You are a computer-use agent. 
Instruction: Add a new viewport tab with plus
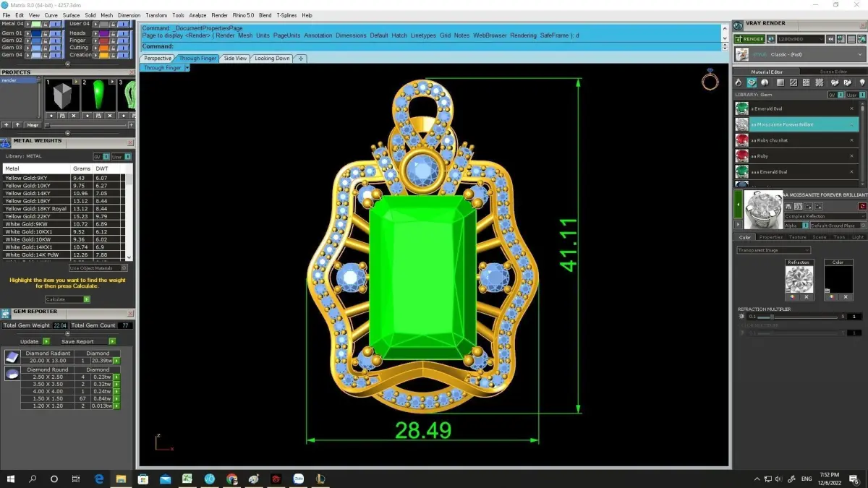301,59
